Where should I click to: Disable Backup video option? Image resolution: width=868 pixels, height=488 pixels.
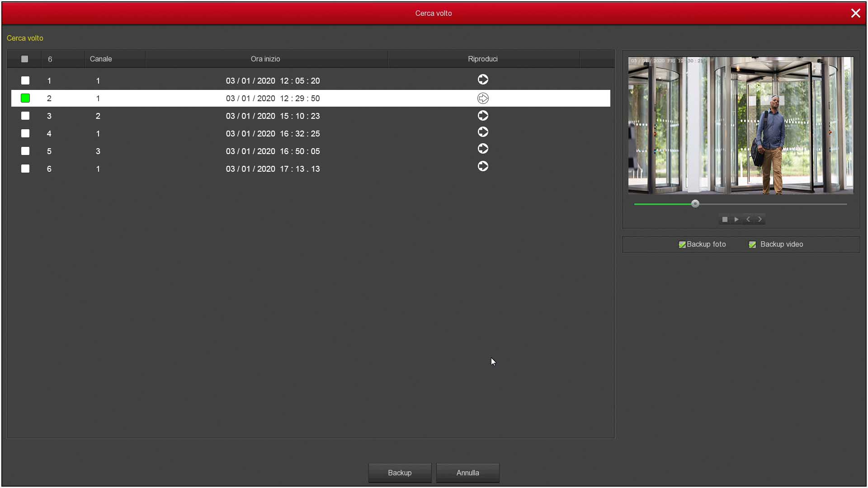[752, 244]
